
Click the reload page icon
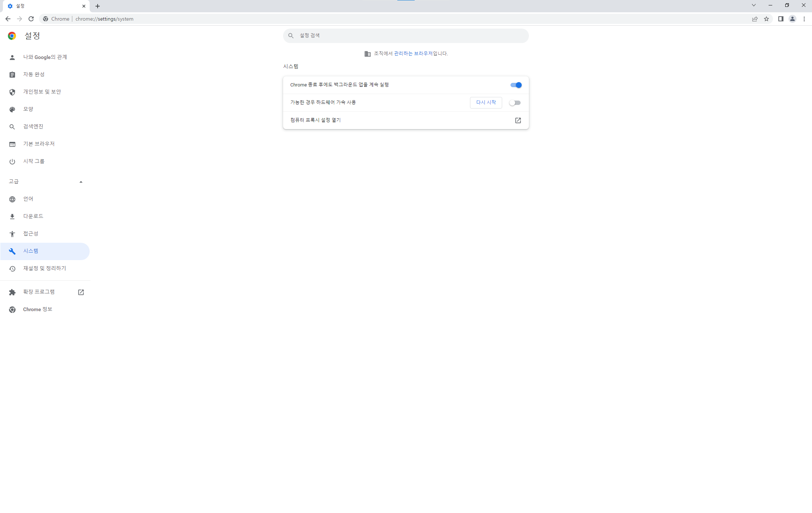click(31, 19)
